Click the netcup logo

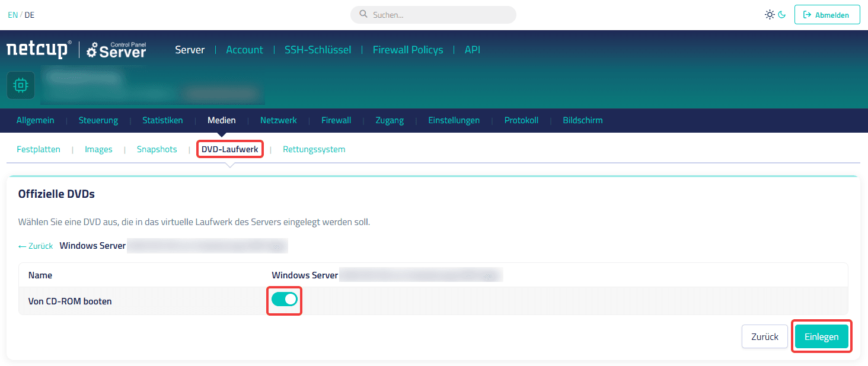[x=39, y=50]
